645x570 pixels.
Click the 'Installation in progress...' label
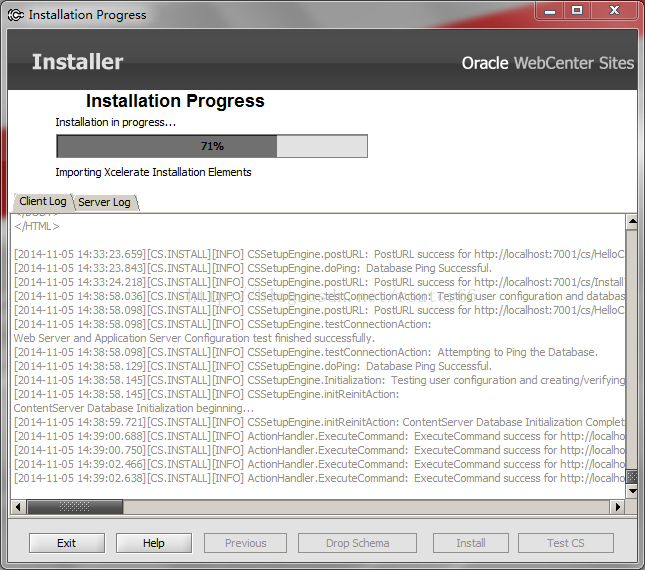point(116,122)
